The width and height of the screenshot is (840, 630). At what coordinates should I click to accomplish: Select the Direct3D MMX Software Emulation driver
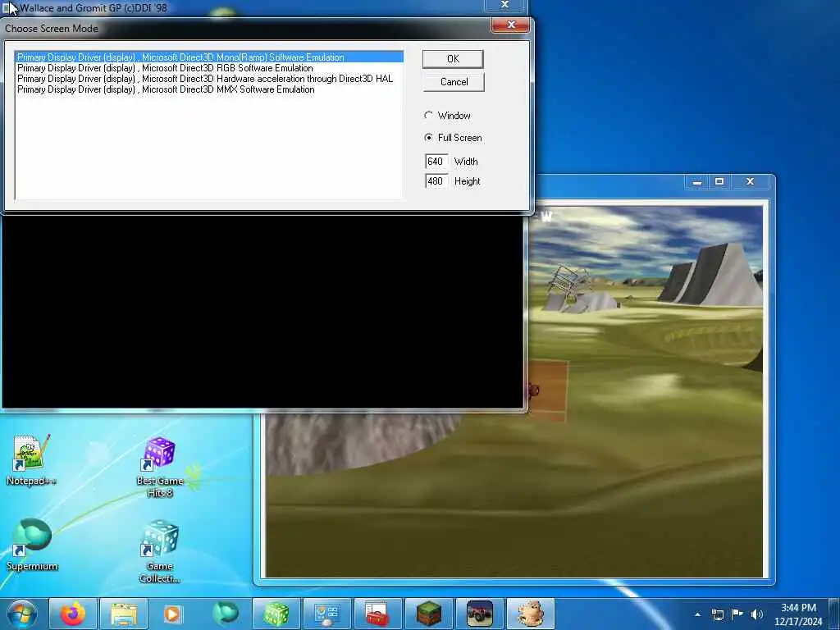pyautogui.click(x=209, y=89)
